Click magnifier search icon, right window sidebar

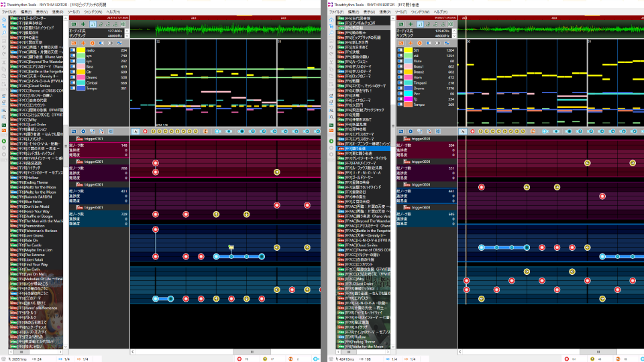click(x=331, y=32)
